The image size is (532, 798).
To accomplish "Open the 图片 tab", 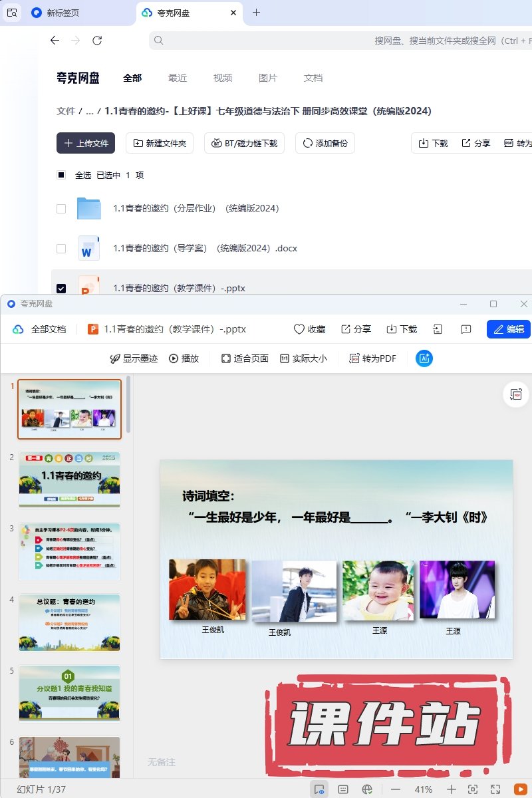I will tap(268, 78).
